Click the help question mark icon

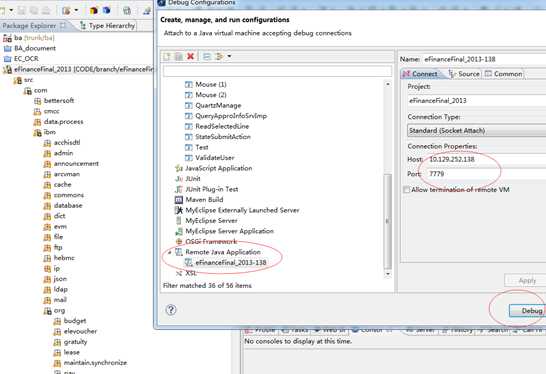(171, 310)
